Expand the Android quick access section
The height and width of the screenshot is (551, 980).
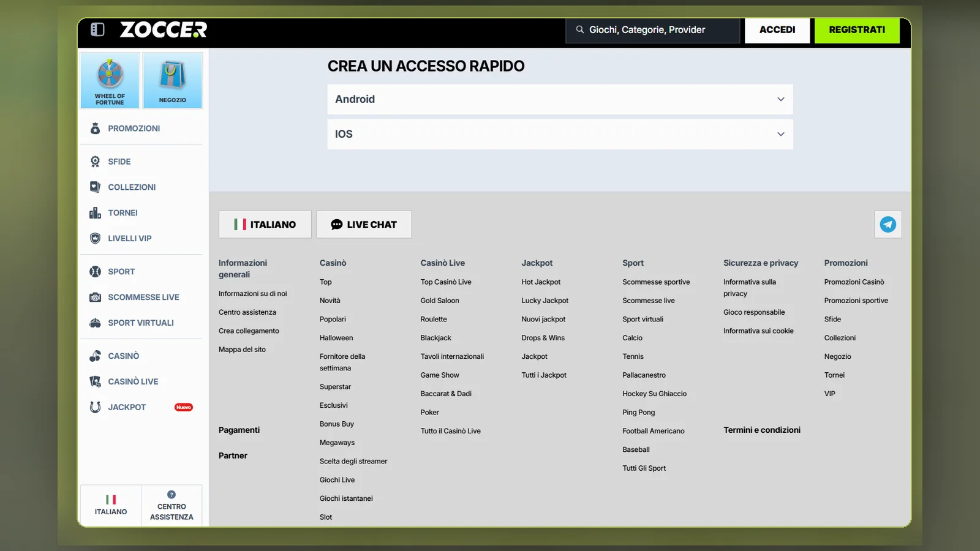[560, 99]
